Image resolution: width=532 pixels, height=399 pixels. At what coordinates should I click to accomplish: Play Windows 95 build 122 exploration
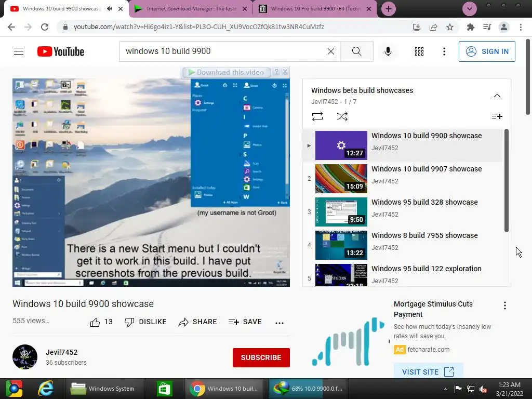[403, 274]
